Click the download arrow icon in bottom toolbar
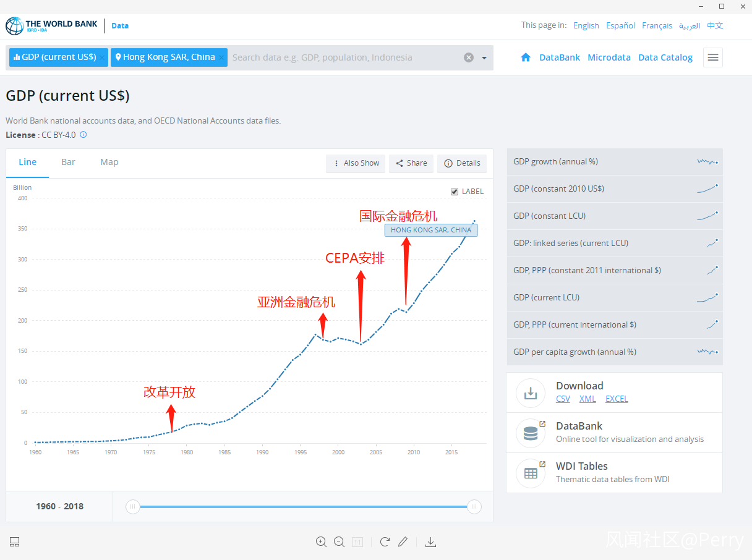The height and width of the screenshot is (560, 752). (431, 542)
